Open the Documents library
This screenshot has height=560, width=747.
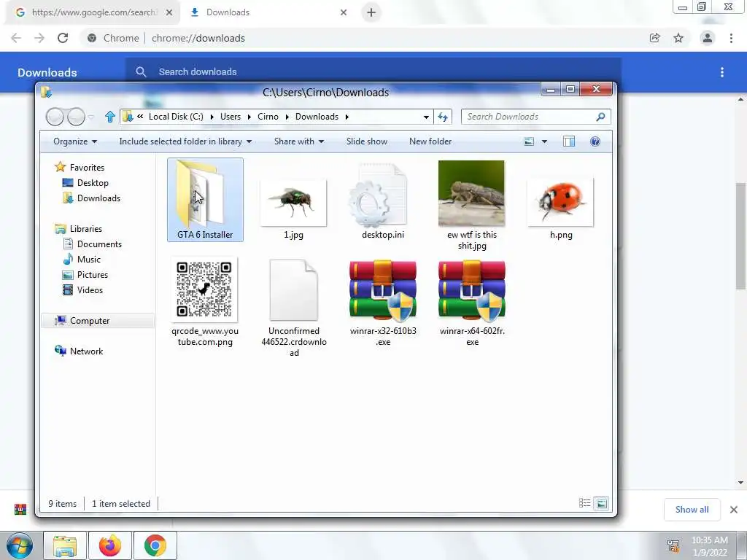tap(99, 244)
